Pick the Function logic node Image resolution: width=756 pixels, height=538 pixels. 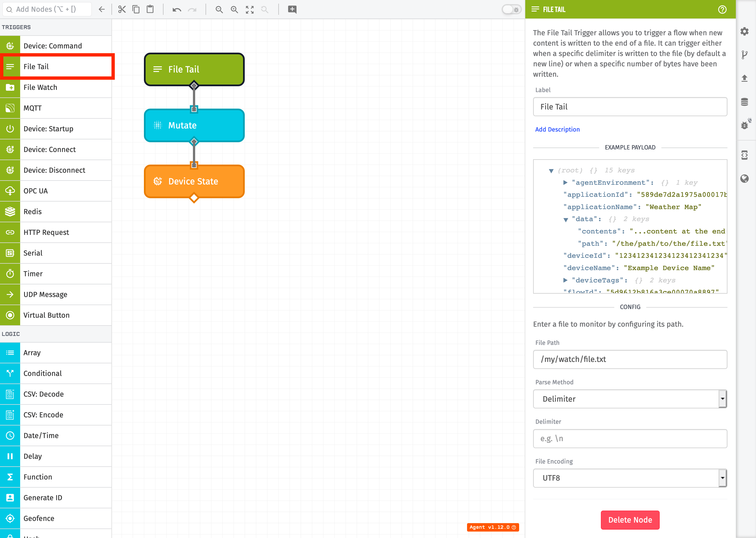(x=56, y=477)
